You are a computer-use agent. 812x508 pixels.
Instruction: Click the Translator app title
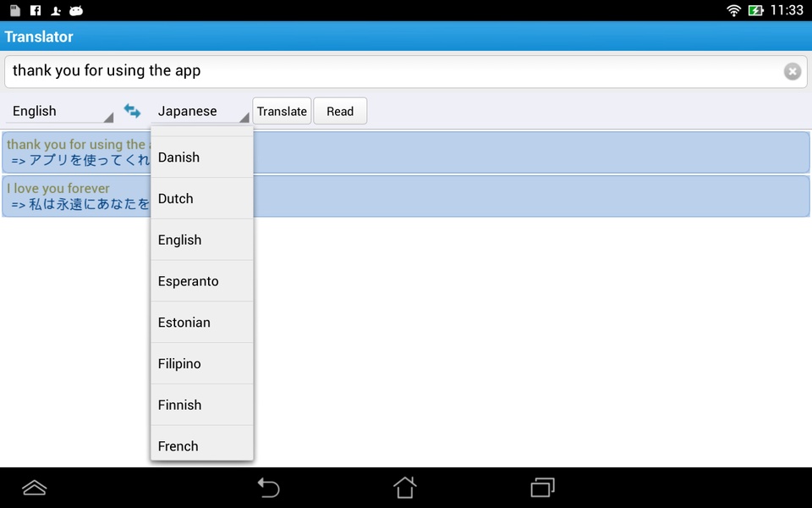click(39, 36)
